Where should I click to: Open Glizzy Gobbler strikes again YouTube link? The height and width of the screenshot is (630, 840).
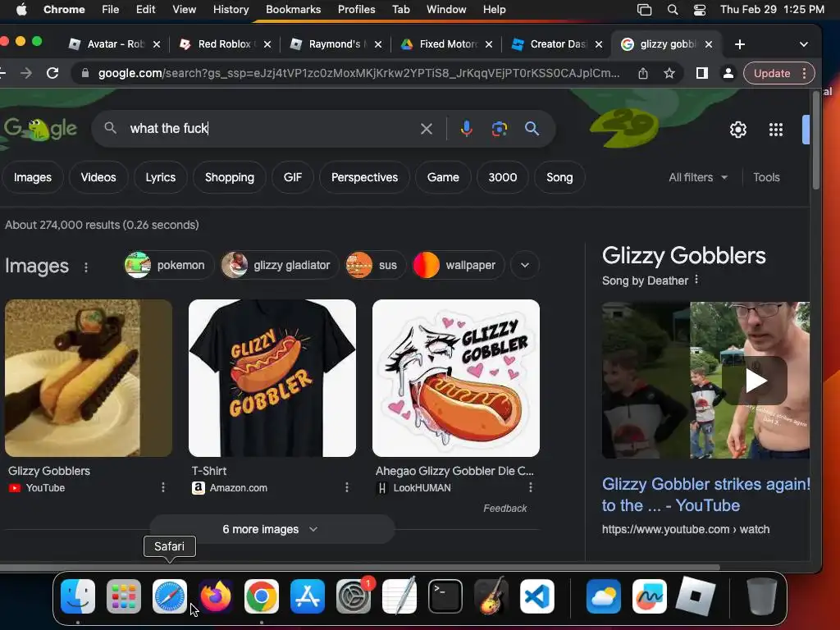point(705,495)
